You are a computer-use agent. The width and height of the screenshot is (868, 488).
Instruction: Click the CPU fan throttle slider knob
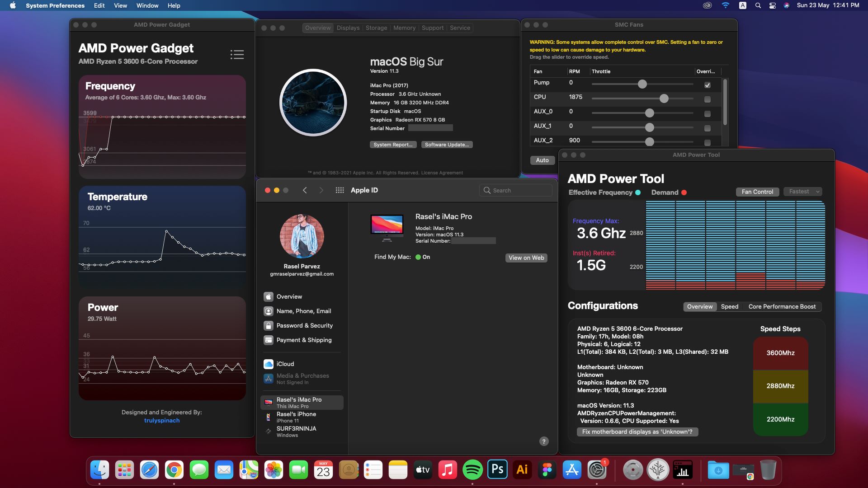(x=664, y=99)
